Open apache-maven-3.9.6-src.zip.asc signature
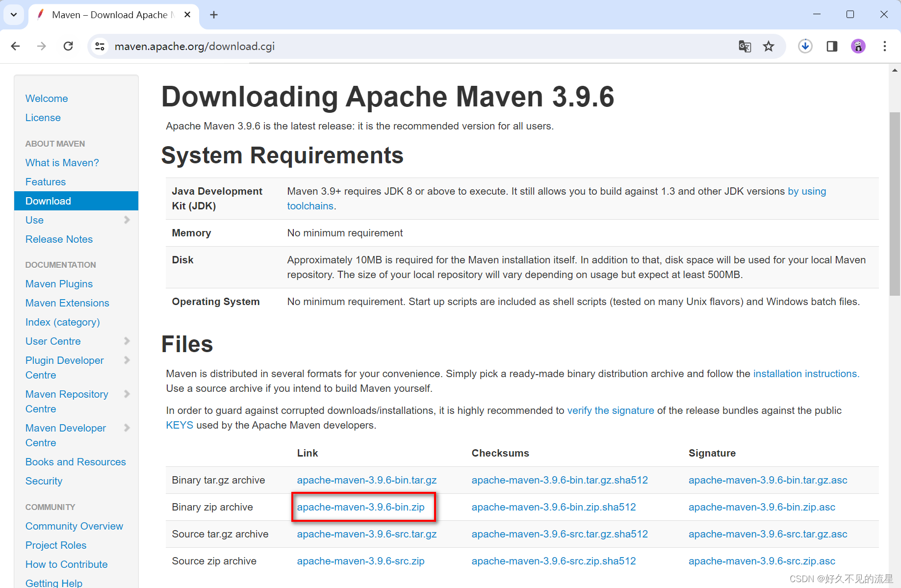 tap(762, 561)
